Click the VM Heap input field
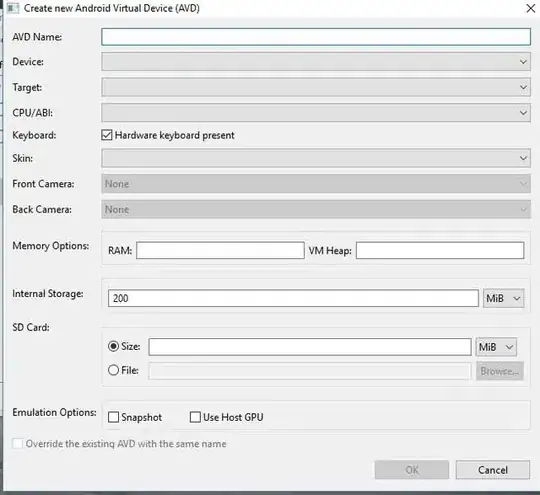This screenshot has height=495, width=540. coord(440,250)
